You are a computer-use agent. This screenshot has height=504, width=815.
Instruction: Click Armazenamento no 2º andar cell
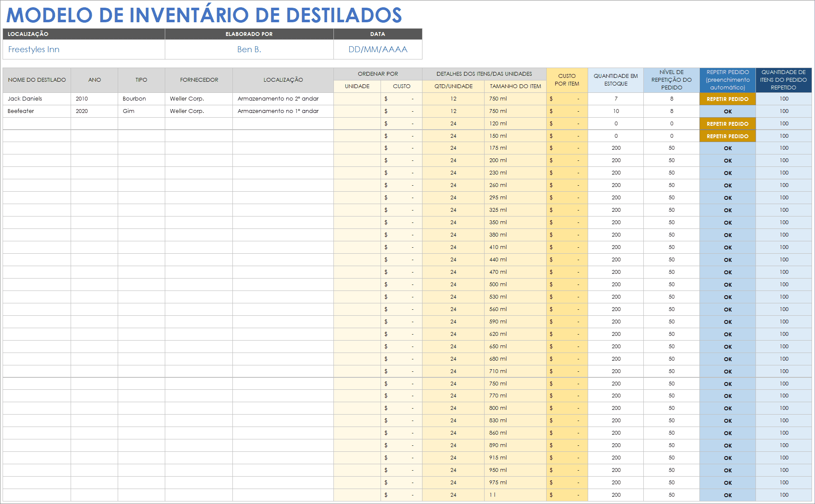click(x=283, y=99)
